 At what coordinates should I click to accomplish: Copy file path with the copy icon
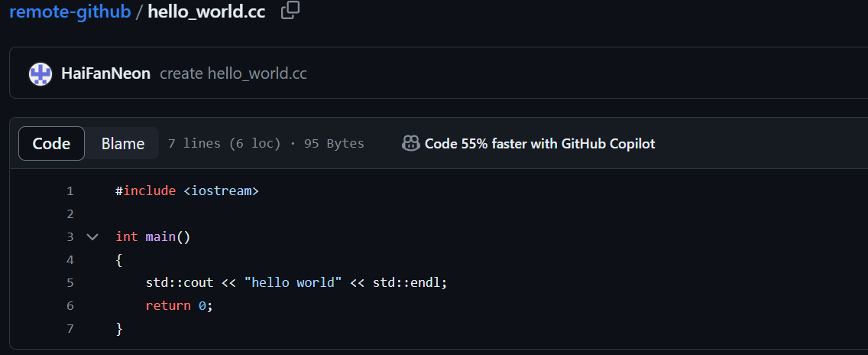(x=290, y=11)
